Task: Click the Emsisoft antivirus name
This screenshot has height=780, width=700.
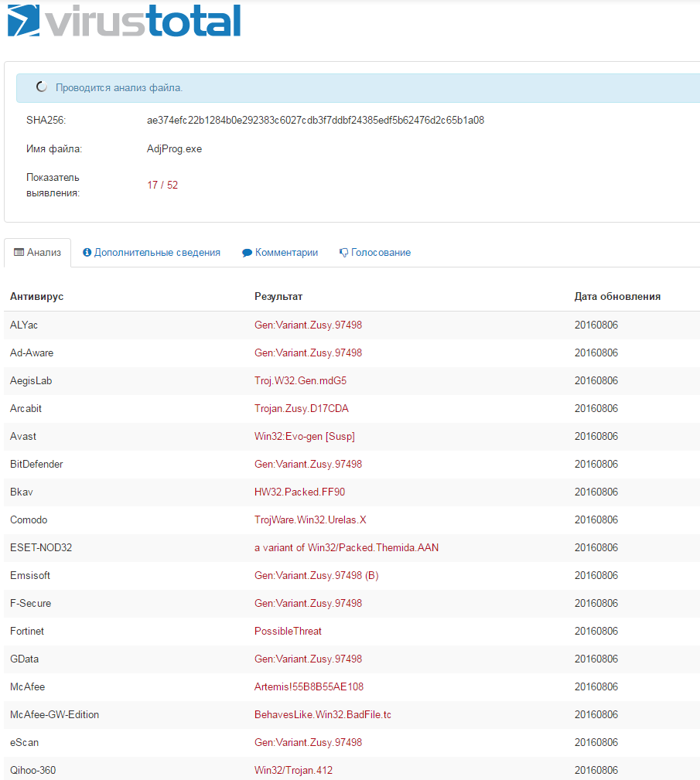Action: click(30, 576)
